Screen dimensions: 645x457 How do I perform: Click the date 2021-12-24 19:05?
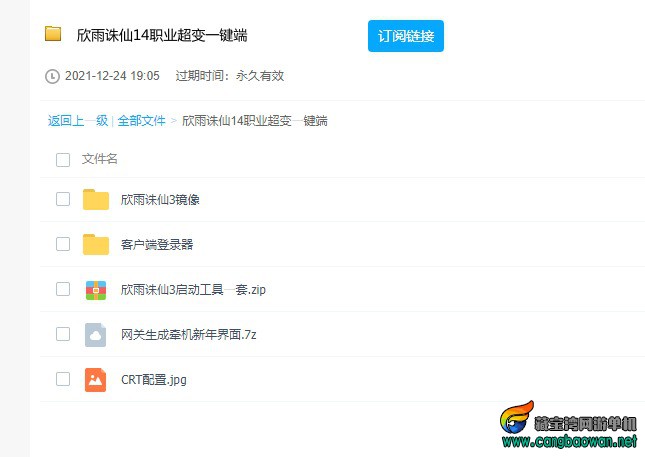tap(112, 76)
